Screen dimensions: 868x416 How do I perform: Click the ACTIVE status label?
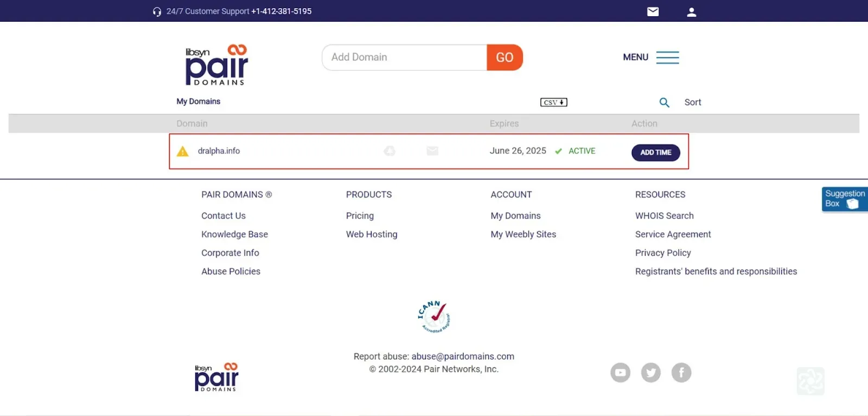click(x=582, y=151)
